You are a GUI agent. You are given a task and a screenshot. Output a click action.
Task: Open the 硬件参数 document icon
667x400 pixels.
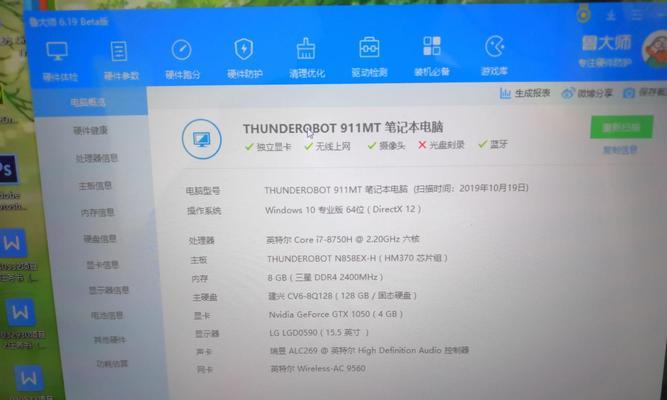pos(119,51)
